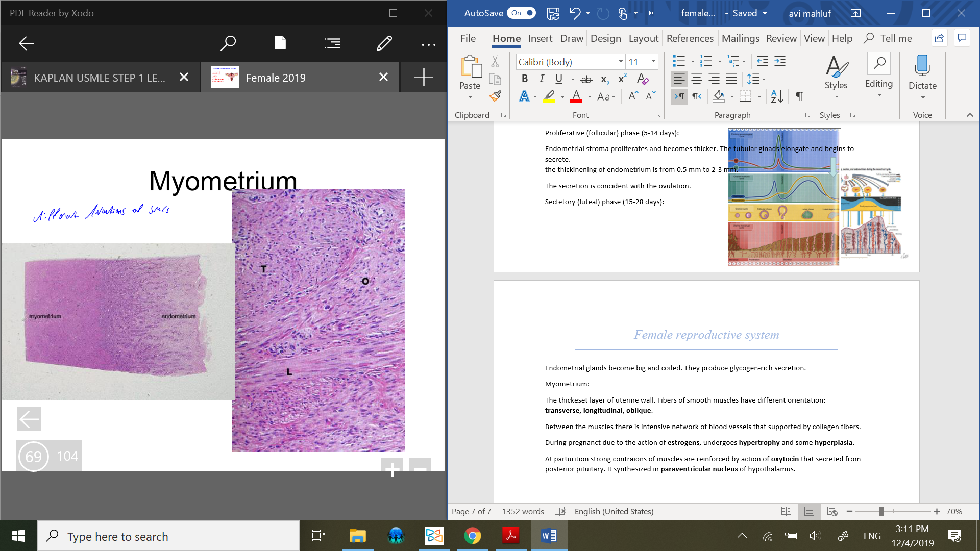Screen dimensions: 980x551
Task: Click the Dictate microphone icon
Action: pos(922,65)
